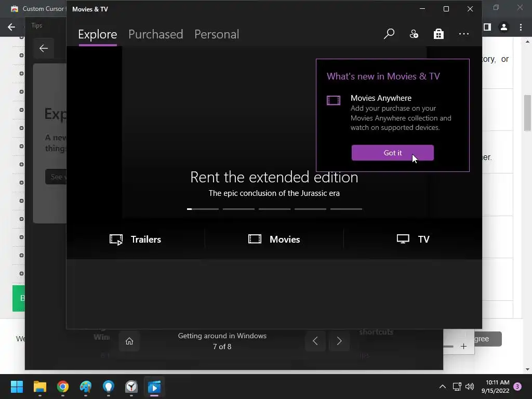Go to the Tips home button
The image size is (532, 399).
pos(129,341)
